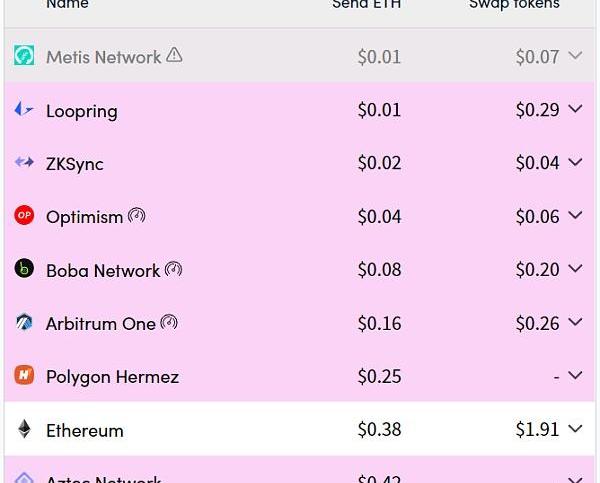The height and width of the screenshot is (483, 600).
Task: Expand the Loopring row details
Action: pyautogui.click(x=575, y=110)
